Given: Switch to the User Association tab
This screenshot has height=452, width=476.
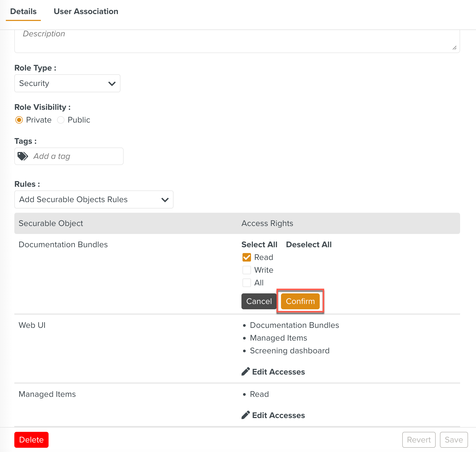Looking at the screenshot, I should 86,11.
